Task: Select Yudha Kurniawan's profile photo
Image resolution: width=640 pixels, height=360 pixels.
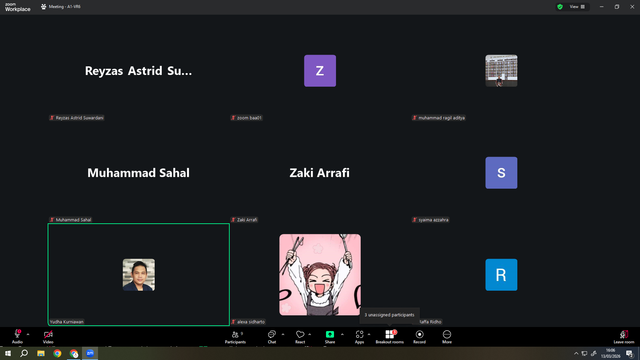Action: (139, 275)
